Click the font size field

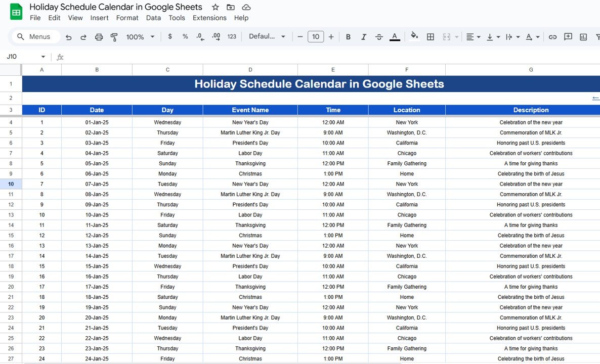[x=316, y=37]
